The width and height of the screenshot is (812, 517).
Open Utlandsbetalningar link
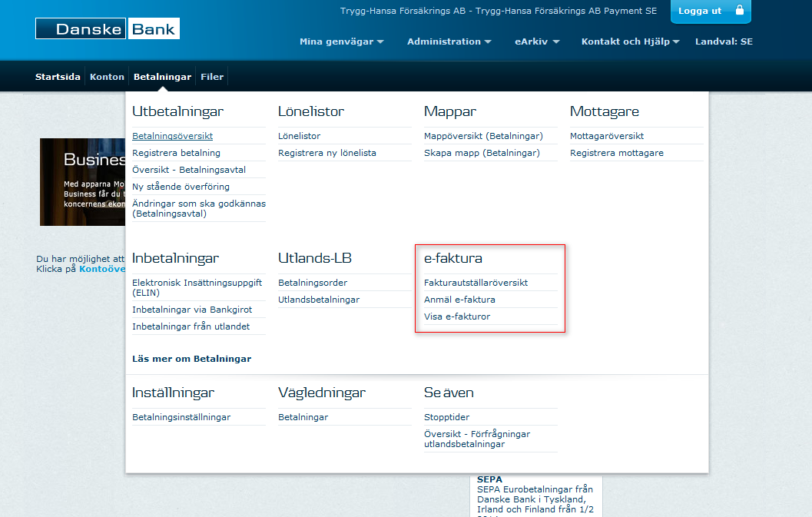click(x=319, y=300)
